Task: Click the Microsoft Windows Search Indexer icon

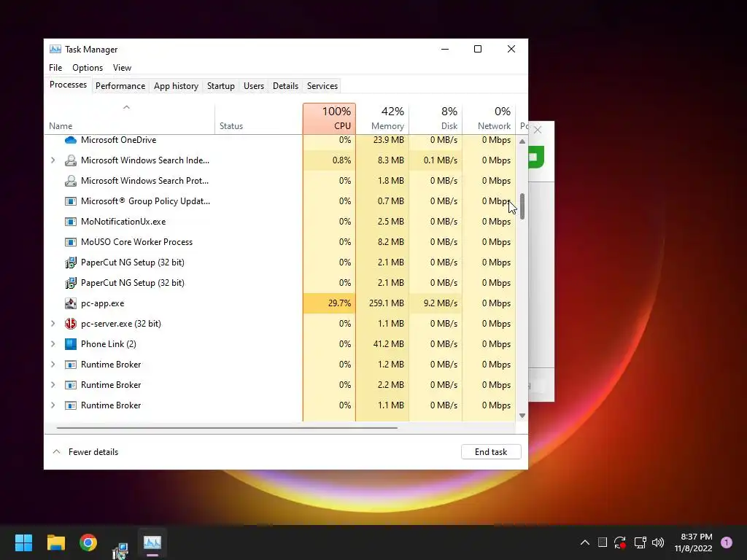Action: [x=71, y=160]
